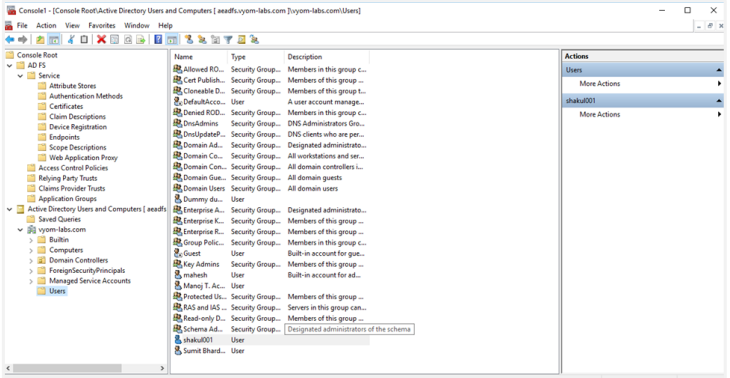The height and width of the screenshot is (378, 730).
Task: Sort the list by Type column
Action: (x=256, y=57)
